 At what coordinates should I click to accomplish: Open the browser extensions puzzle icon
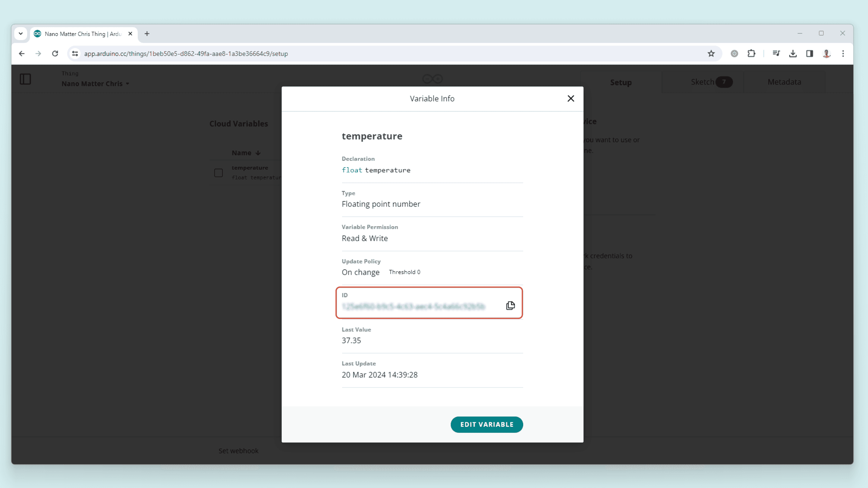751,54
